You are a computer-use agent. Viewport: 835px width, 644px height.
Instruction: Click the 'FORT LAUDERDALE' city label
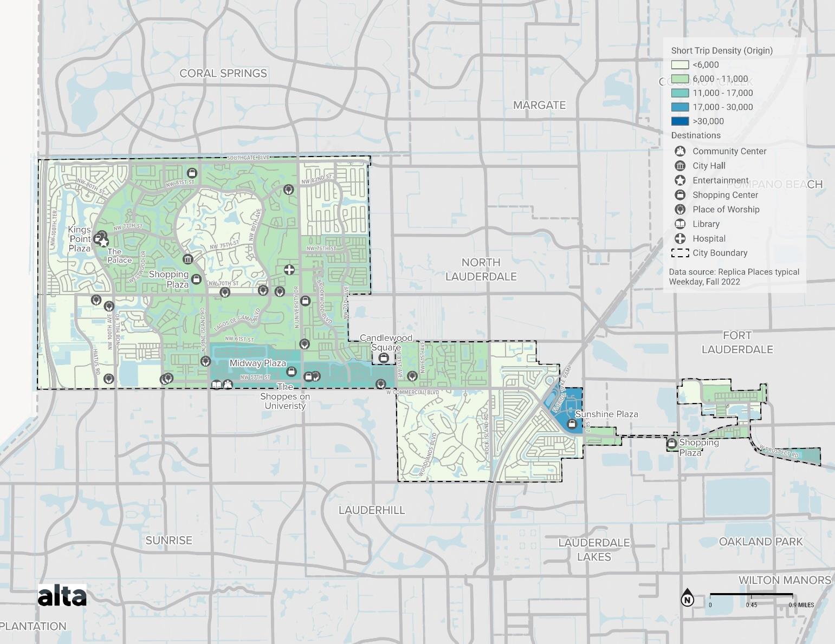click(x=737, y=342)
